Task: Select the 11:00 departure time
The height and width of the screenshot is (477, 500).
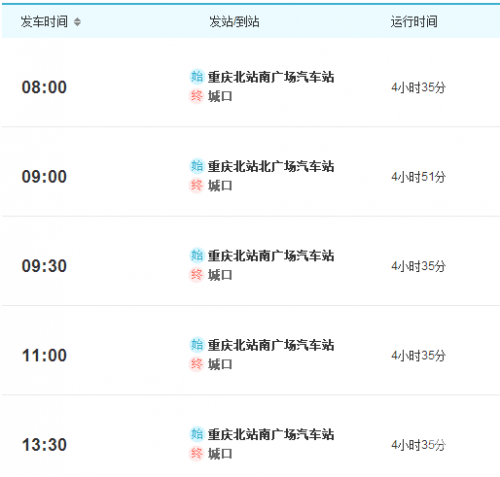Action: 44,355
